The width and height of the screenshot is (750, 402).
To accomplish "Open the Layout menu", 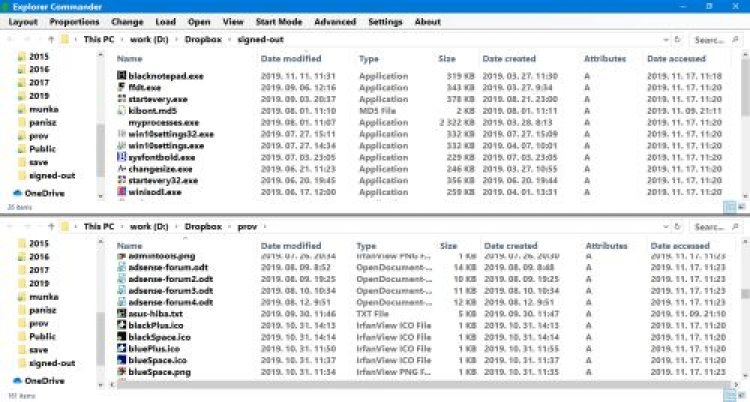I will pyautogui.click(x=22, y=21).
